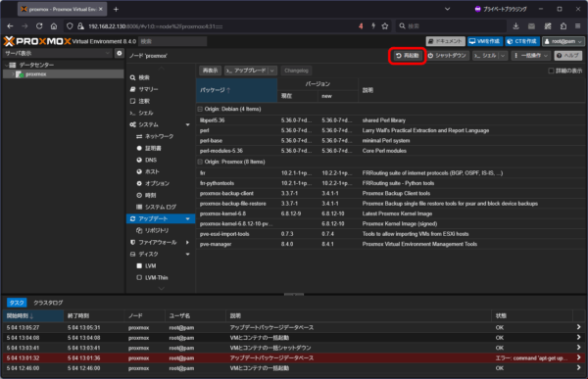Open the browser downloads icon

(516, 25)
